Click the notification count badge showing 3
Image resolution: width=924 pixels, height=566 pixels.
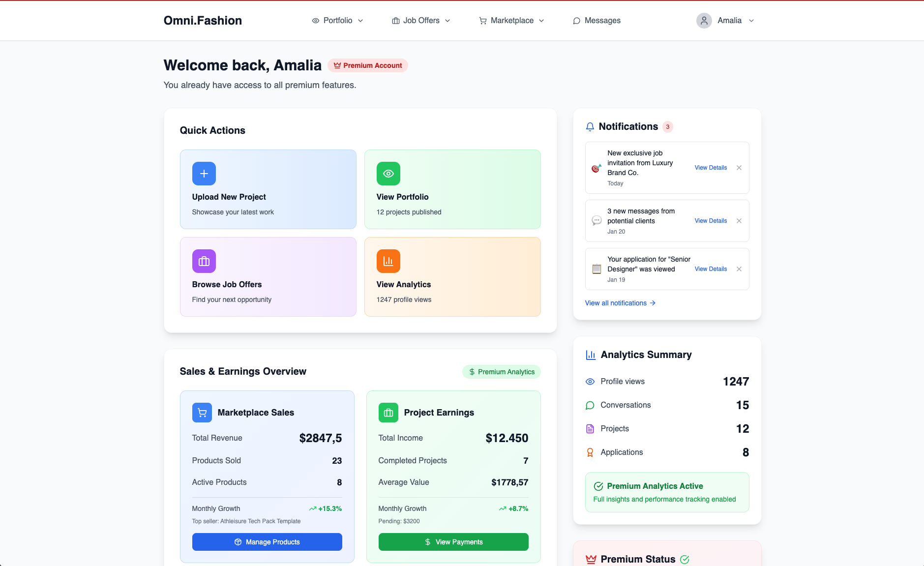point(668,127)
